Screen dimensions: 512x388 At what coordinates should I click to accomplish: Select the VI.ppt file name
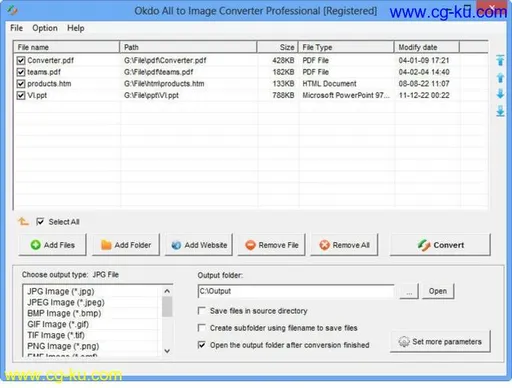pyautogui.click(x=37, y=95)
